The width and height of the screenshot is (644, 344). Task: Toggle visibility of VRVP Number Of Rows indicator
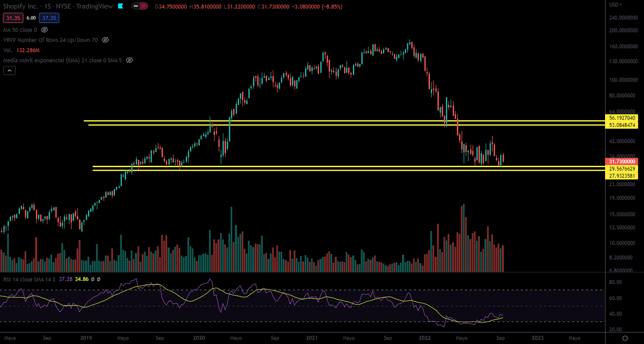click(105, 40)
